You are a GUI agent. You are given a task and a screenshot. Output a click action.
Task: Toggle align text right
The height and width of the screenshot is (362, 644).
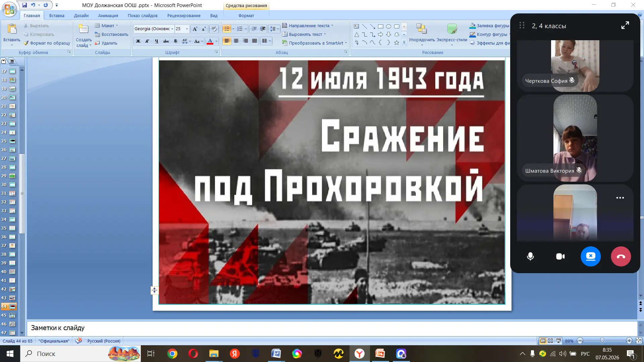coord(246,41)
